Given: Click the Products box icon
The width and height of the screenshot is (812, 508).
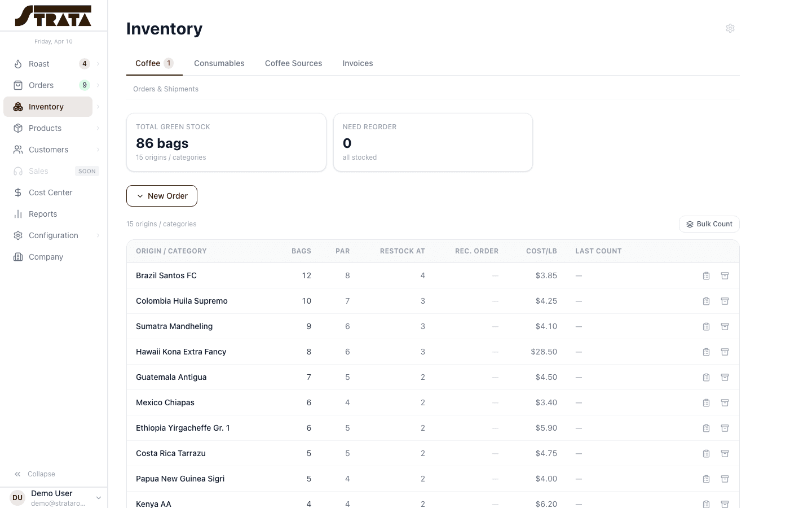Looking at the screenshot, I should 18,128.
